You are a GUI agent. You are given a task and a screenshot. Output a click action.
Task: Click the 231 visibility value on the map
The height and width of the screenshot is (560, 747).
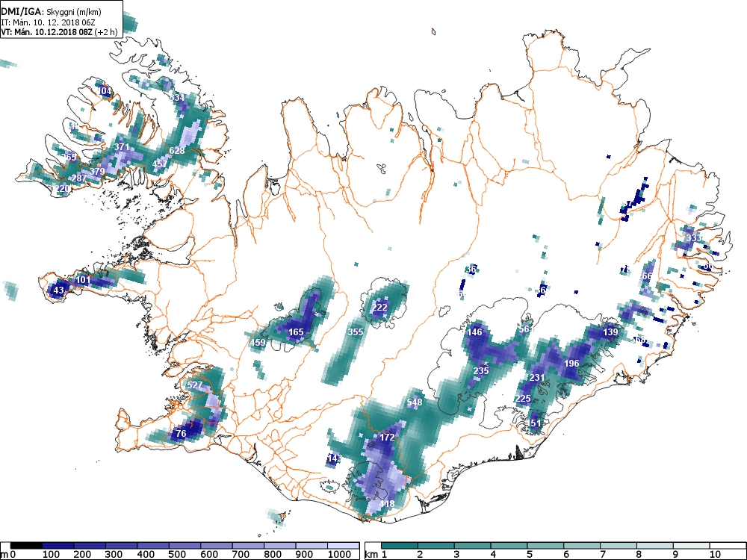537,378
